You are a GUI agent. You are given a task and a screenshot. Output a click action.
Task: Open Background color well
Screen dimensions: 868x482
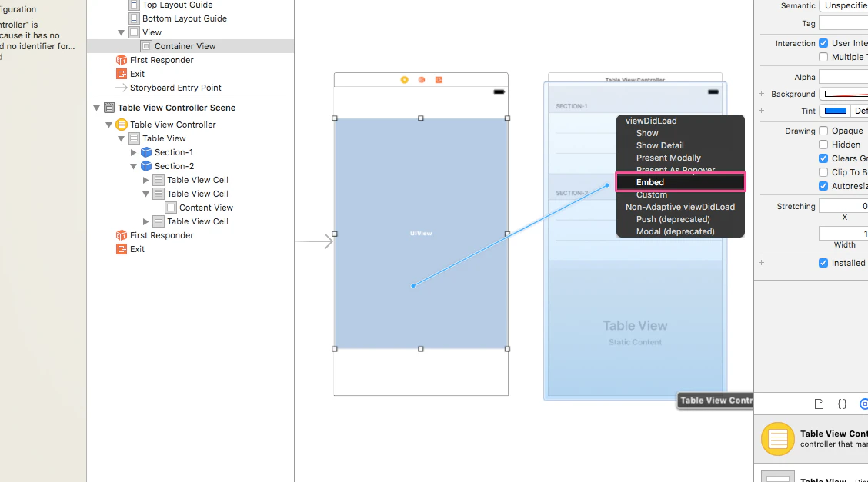[843, 94]
